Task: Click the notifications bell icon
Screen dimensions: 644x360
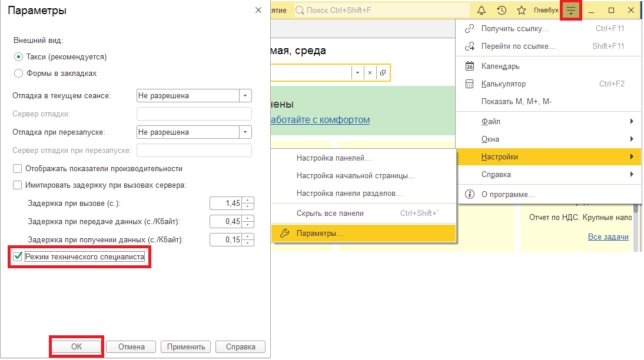Action: coord(482,11)
